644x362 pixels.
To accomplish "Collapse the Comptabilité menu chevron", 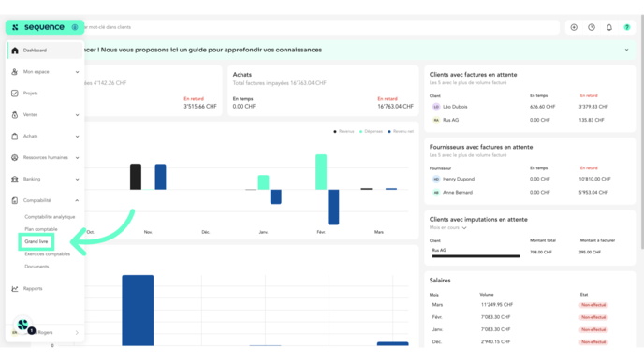I will [77, 200].
